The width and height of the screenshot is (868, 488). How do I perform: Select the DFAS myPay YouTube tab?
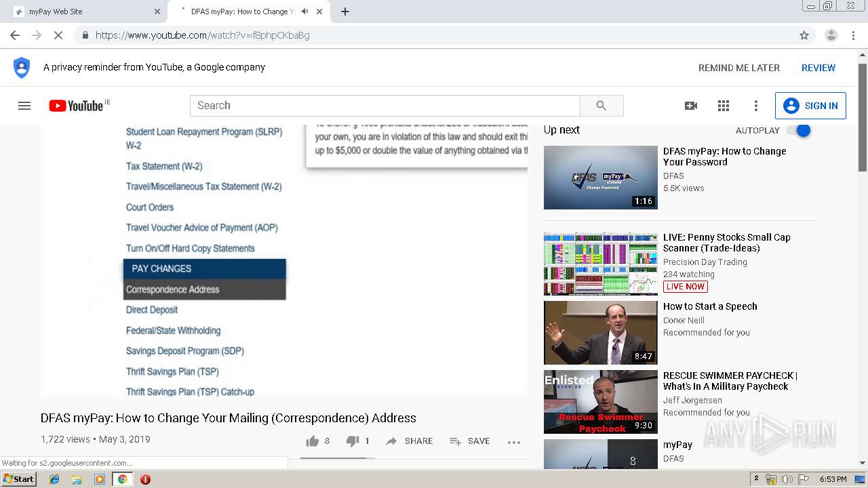tap(250, 12)
